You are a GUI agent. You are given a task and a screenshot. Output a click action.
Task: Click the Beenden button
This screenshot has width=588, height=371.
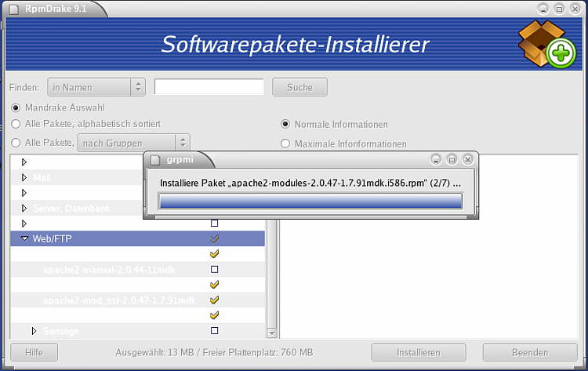pos(530,352)
